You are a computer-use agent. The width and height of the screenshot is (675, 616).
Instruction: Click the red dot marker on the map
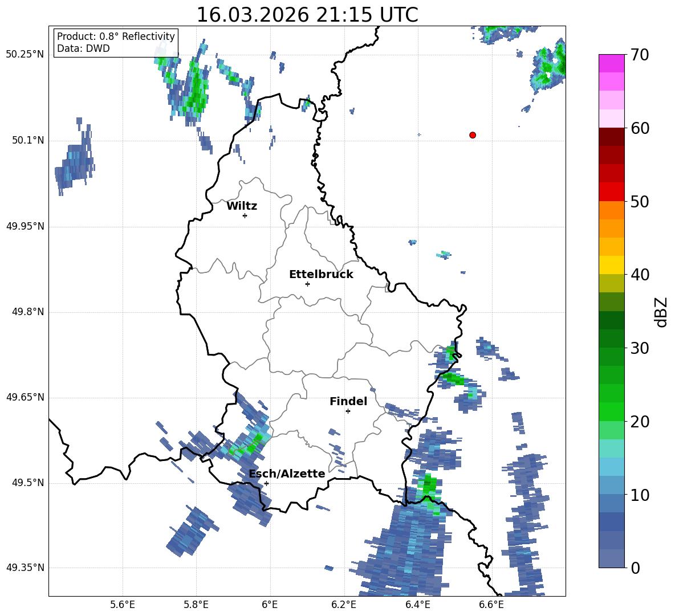(473, 135)
